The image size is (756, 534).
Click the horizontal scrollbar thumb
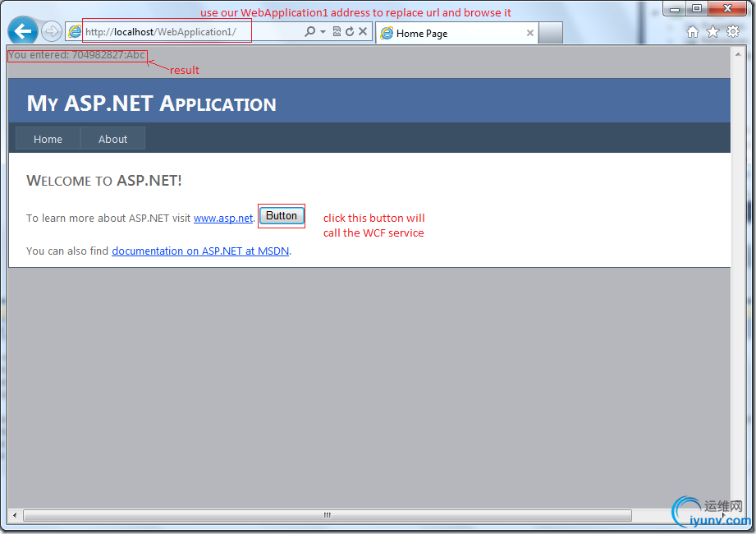pos(328,515)
